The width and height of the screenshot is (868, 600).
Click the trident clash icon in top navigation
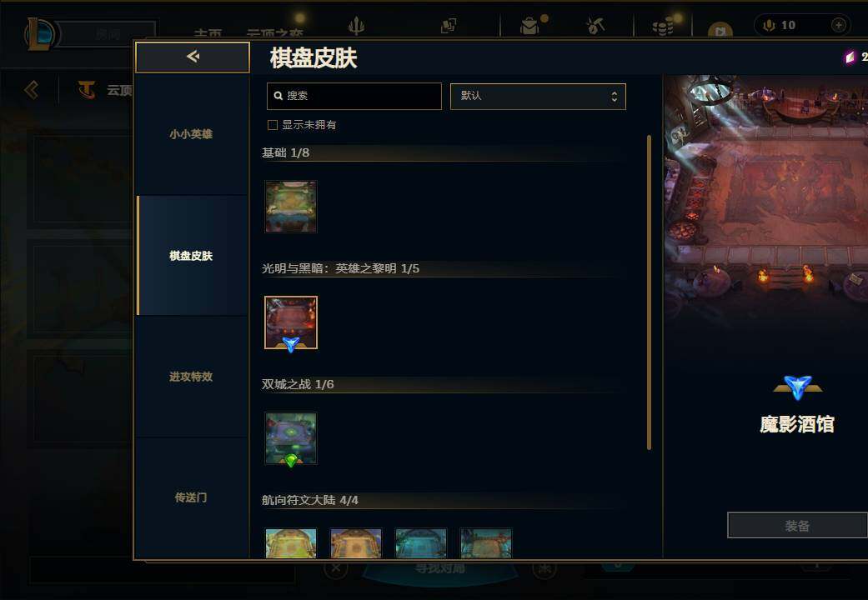click(x=357, y=26)
